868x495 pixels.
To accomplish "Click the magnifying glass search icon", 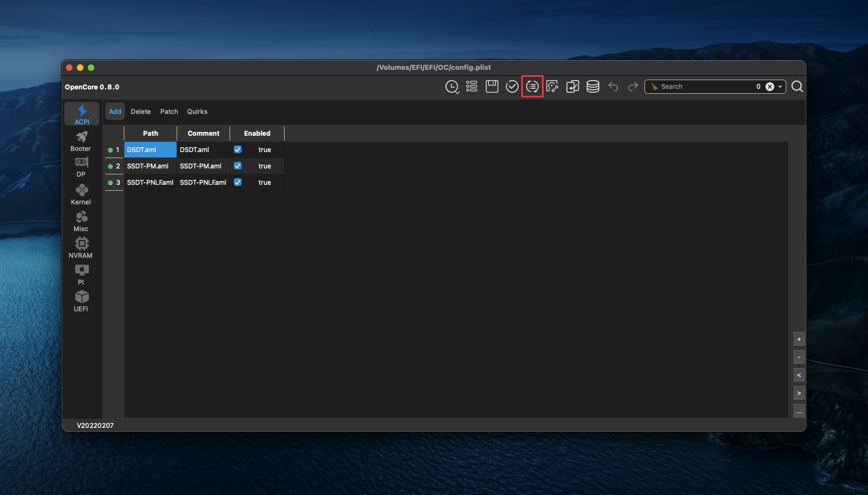I will pyautogui.click(x=797, y=87).
